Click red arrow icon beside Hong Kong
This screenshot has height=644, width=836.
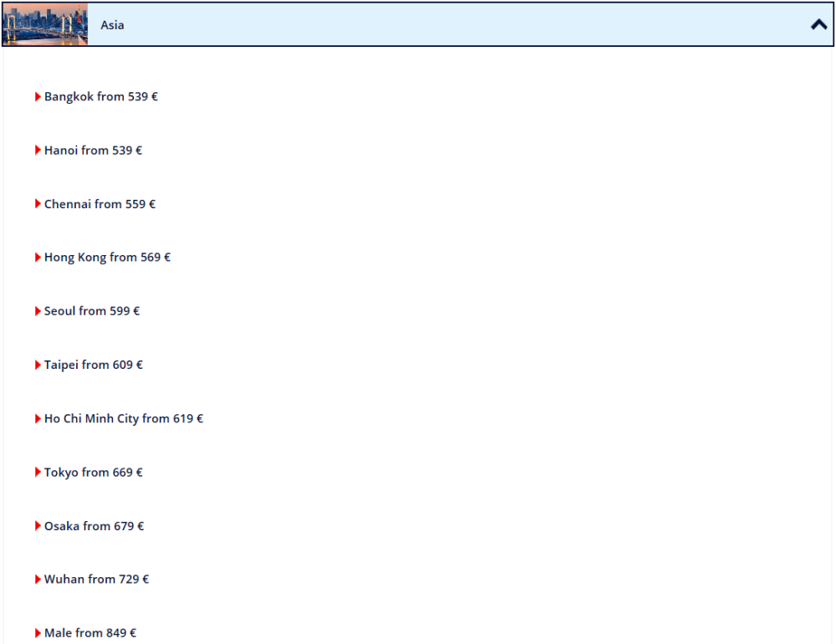coord(38,258)
